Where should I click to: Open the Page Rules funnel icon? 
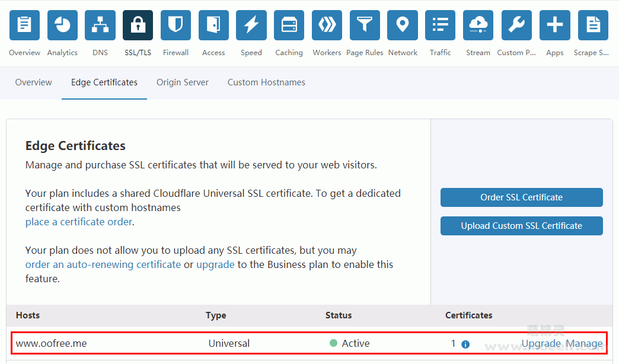click(365, 25)
